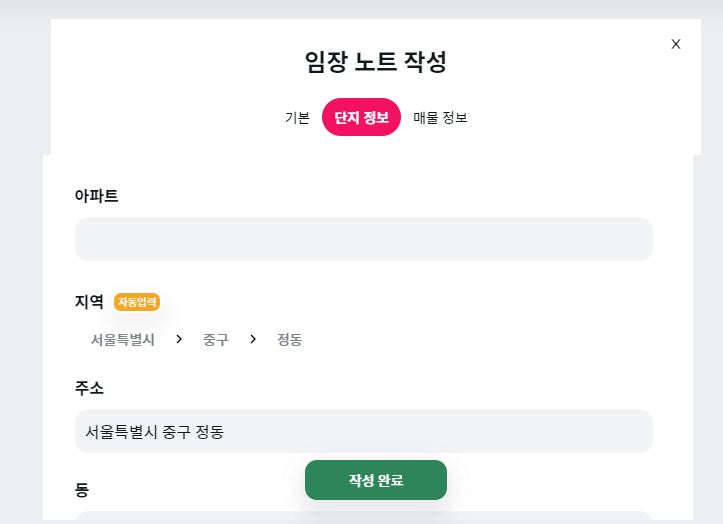Screen dimensions: 723x524
Task: Click the orange 자동입력 badge
Action: (x=137, y=301)
